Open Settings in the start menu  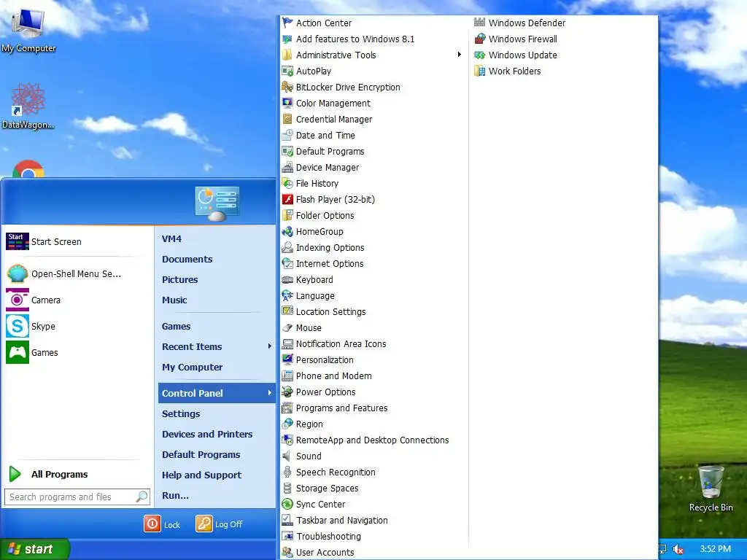pyautogui.click(x=181, y=414)
